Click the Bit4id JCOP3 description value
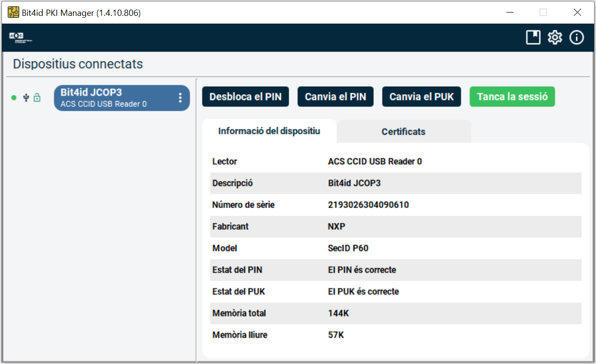Image resolution: width=596 pixels, height=364 pixels. coord(354,183)
